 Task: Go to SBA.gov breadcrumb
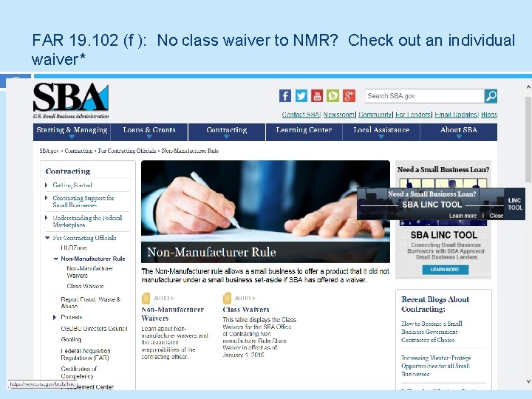(x=50, y=151)
